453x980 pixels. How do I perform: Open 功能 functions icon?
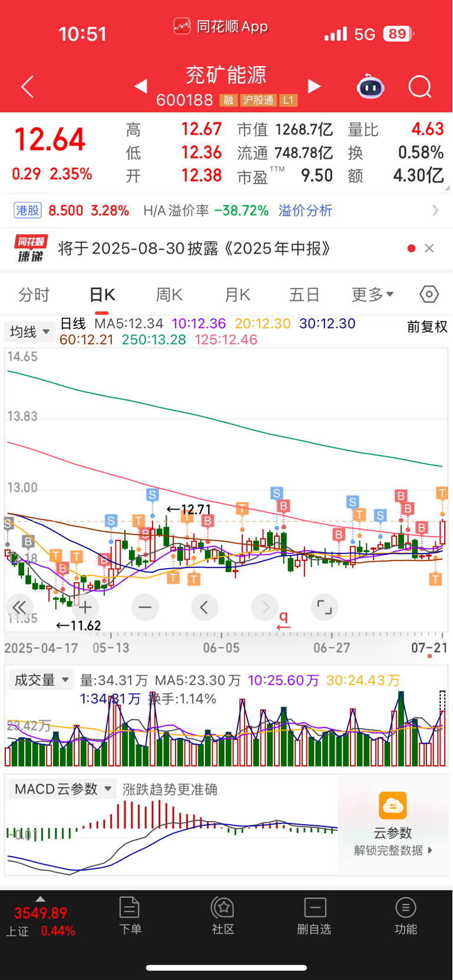[x=405, y=907]
